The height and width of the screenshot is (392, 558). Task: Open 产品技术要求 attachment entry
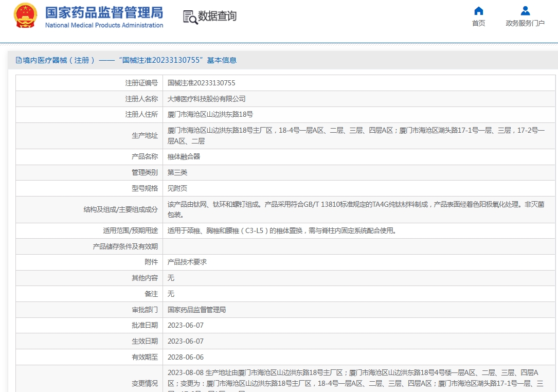(x=187, y=262)
